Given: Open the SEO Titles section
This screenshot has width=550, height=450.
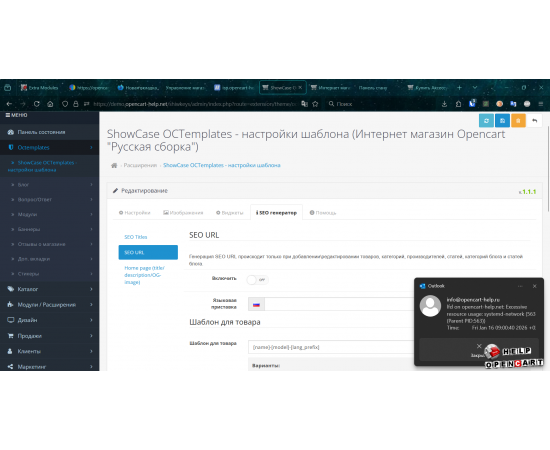Looking at the screenshot, I should coord(136,237).
